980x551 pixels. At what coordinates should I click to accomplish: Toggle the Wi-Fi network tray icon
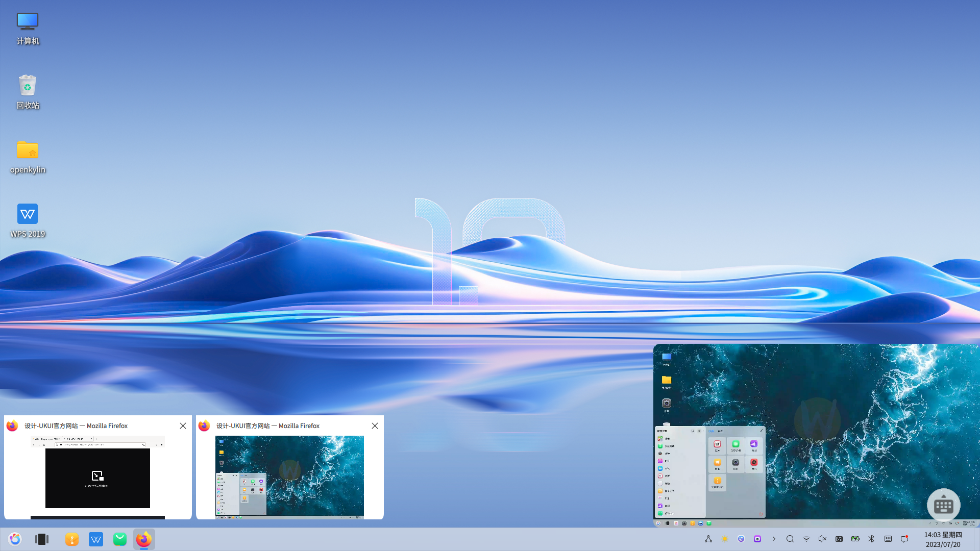coord(806,539)
